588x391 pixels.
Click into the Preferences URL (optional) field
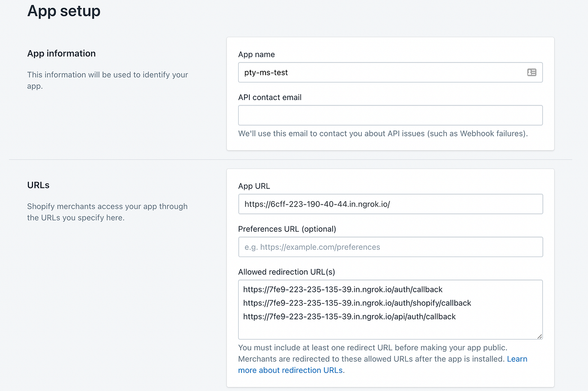click(x=390, y=247)
